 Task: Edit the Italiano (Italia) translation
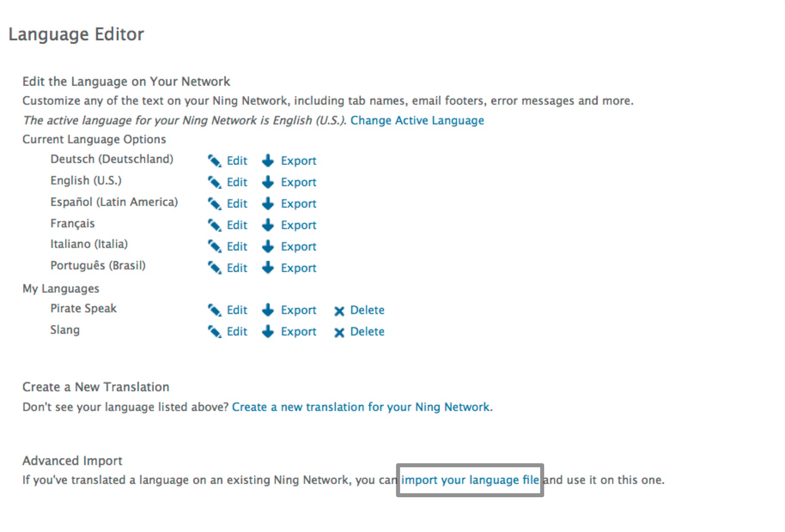click(237, 247)
